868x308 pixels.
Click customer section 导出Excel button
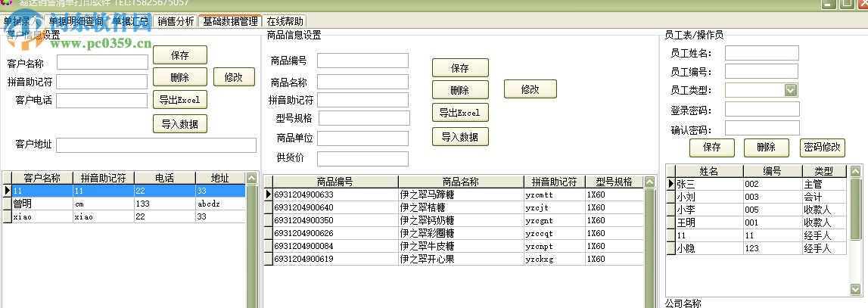(x=180, y=100)
